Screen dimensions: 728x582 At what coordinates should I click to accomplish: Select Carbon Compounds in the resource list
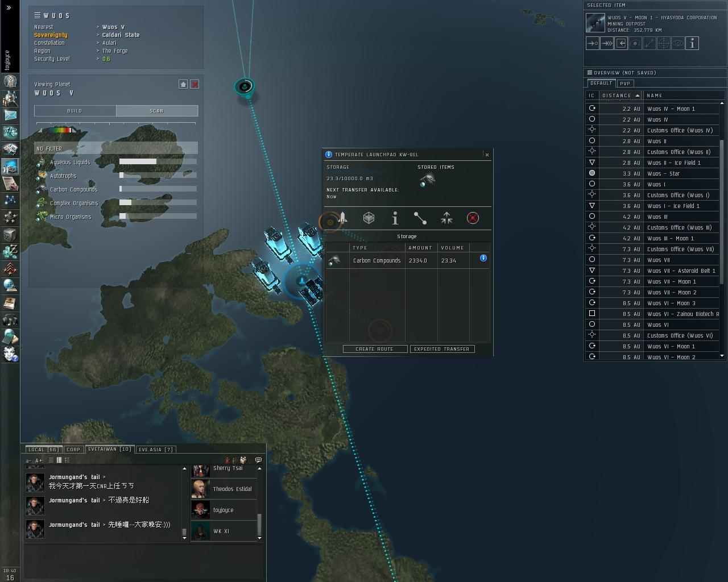[x=74, y=189]
